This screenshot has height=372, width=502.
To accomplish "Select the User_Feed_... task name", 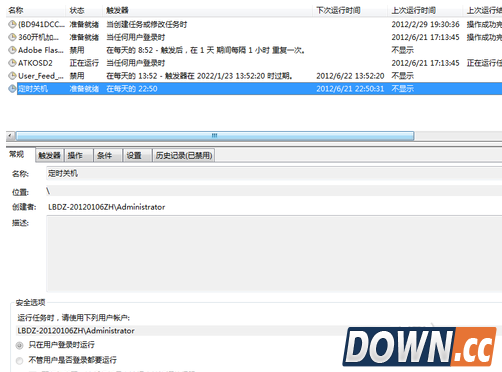I will pyautogui.click(x=41, y=76).
